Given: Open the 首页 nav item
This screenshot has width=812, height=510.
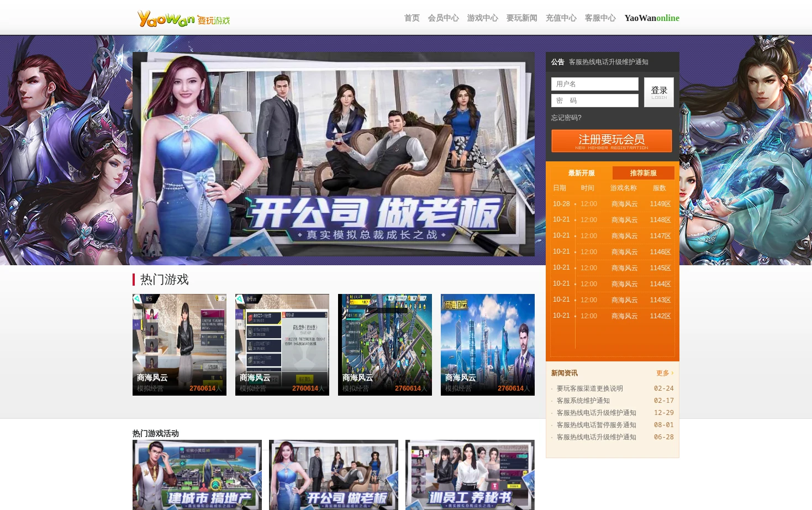Looking at the screenshot, I should (412, 18).
